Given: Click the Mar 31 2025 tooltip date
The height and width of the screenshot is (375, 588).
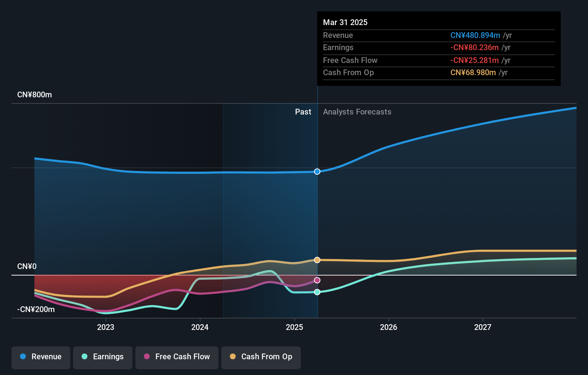Looking at the screenshot, I should click(x=345, y=22).
